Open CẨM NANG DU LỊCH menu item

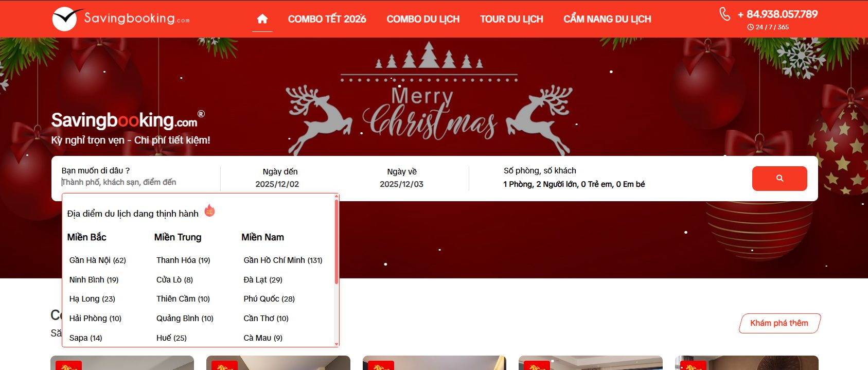607,19
